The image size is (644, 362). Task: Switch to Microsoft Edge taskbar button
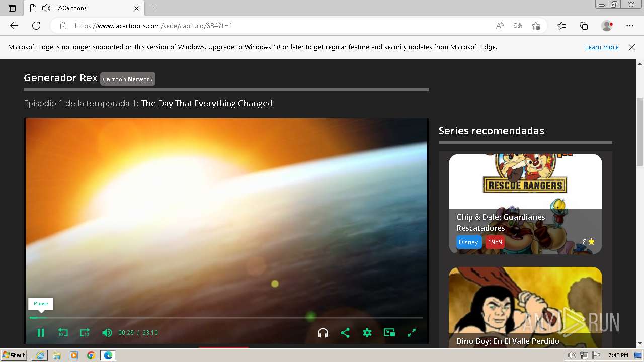point(108,355)
